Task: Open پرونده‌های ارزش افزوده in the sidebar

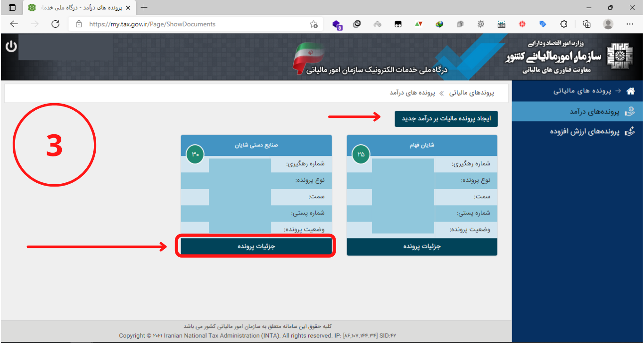Action: point(578,131)
